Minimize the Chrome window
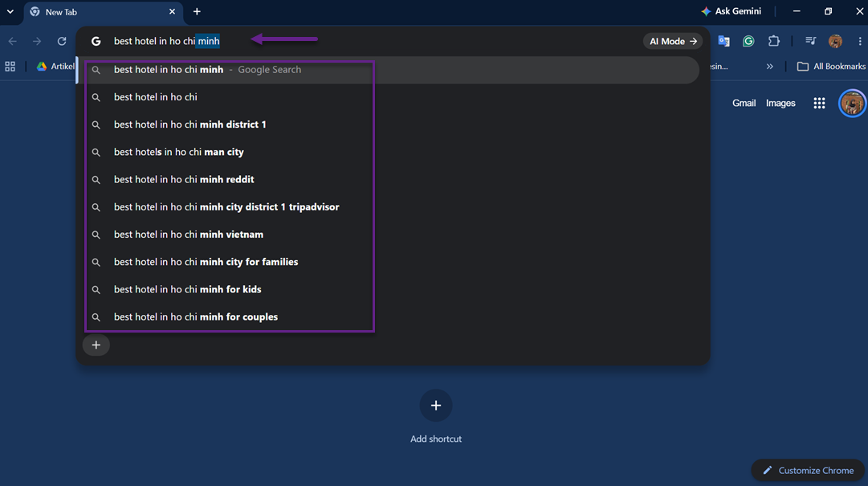The width and height of the screenshot is (868, 486). pyautogui.click(x=797, y=11)
